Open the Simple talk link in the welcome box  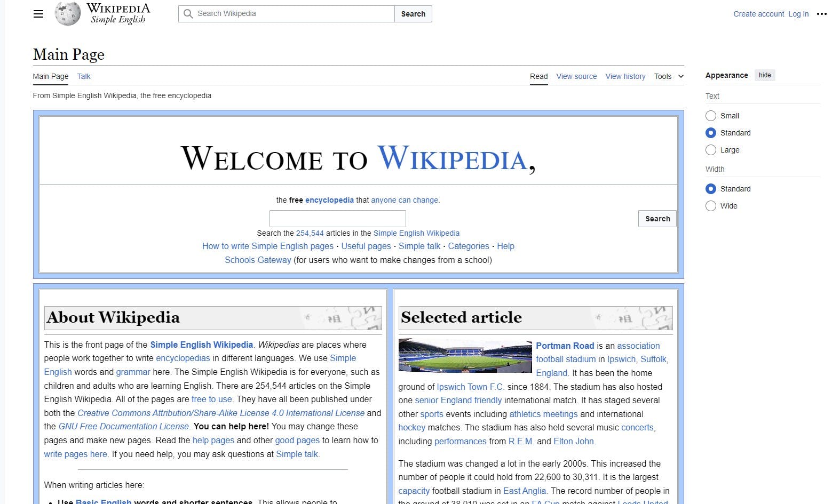click(419, 246)
